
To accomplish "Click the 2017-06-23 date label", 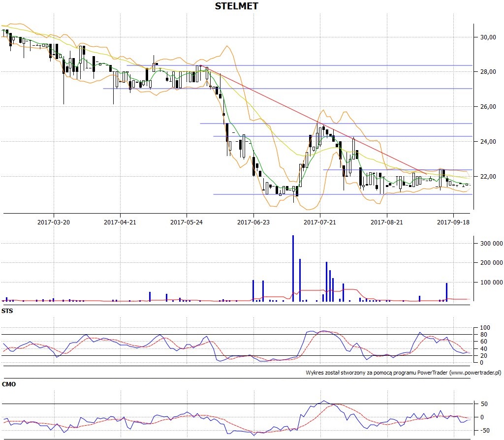I will [x=253, y=222].
